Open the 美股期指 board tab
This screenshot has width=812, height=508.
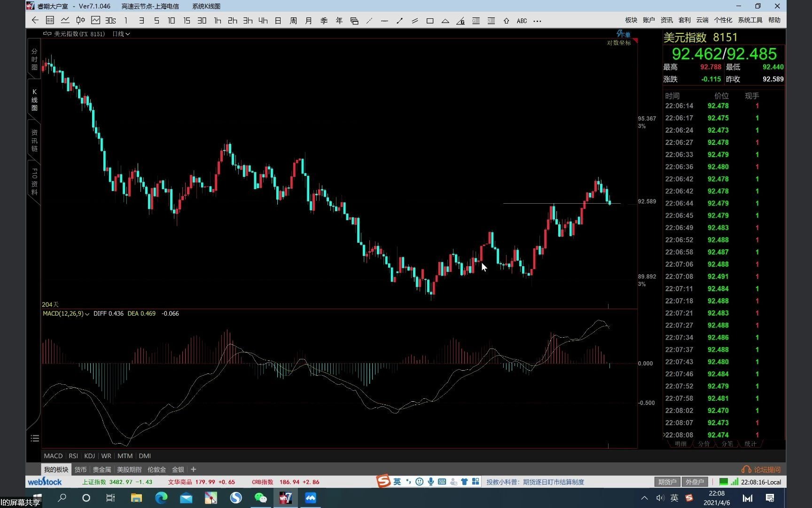(129, 469)
